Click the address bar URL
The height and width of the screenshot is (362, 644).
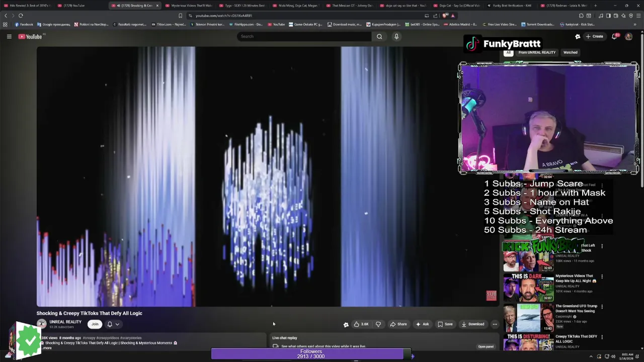click(x=224, y=16)
